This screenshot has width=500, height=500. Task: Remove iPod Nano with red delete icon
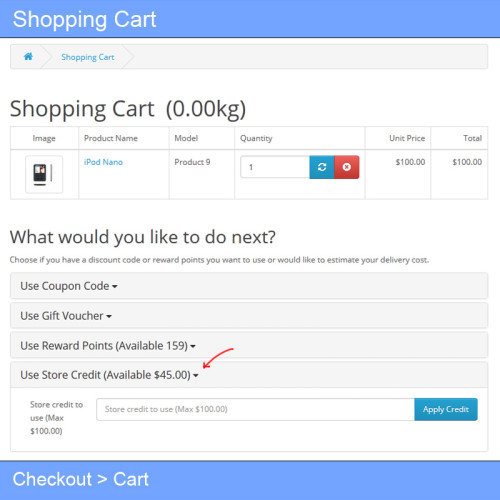pyautogui.click(x=347, y=167)
